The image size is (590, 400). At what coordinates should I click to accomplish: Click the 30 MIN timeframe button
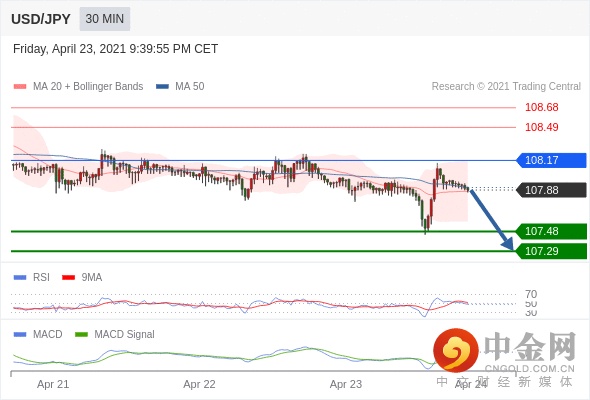105,19
